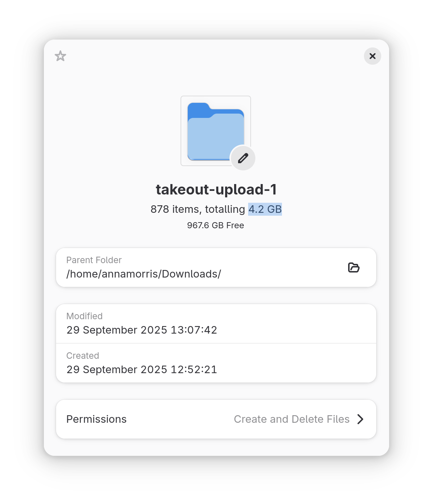Click the Modified date row

[x=216, y=324]
